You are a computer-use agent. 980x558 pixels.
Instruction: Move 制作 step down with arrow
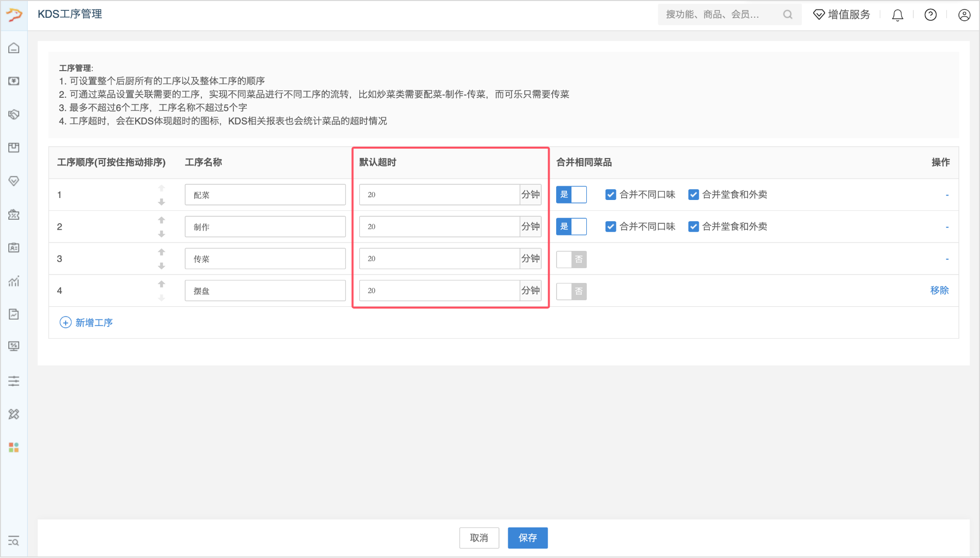161,234
